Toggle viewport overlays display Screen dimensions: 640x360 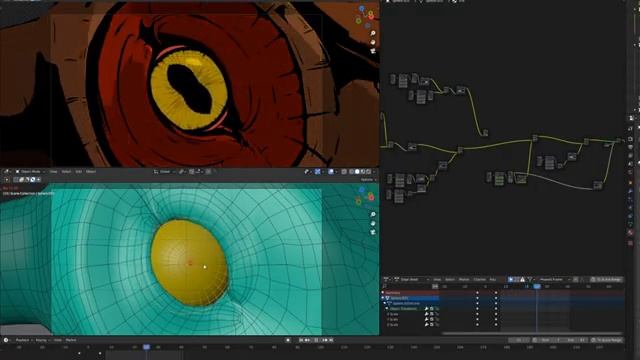[331, 171]
